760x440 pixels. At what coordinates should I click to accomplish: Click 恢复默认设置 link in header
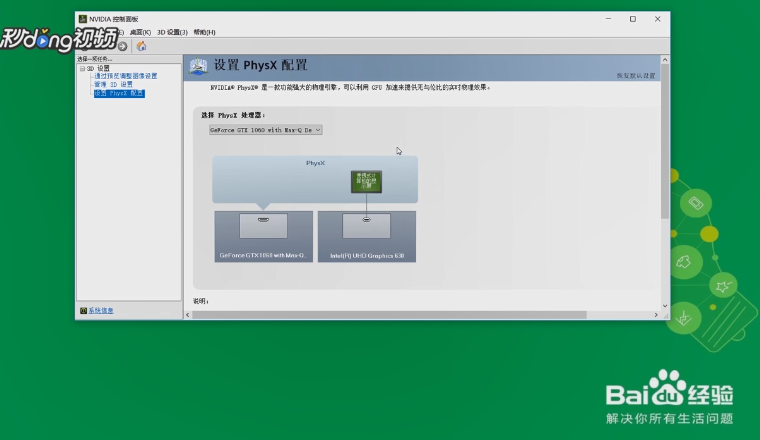coord(636,76)
